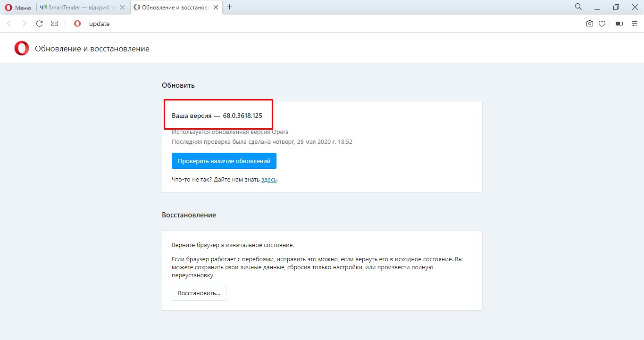Toggle the battery saver icon
The image size is (644, 340).
(x=619, y=24)
